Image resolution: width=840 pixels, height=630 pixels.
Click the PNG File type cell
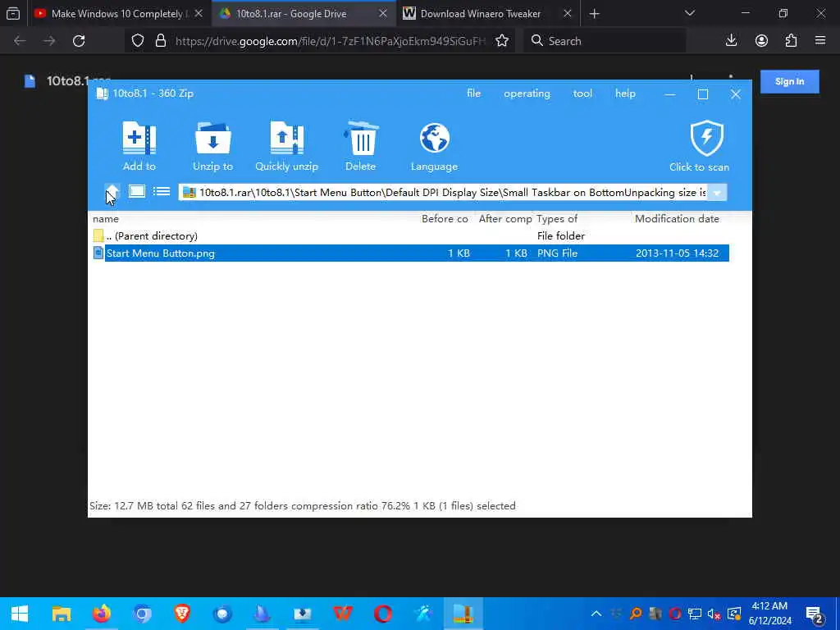557,253
